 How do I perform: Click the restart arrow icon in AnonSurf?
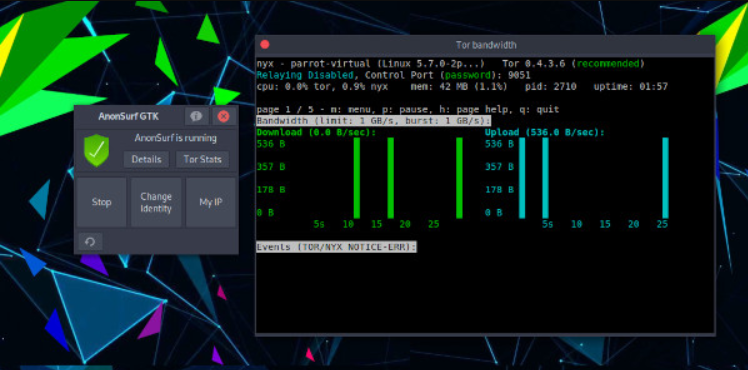coord(90,242)
